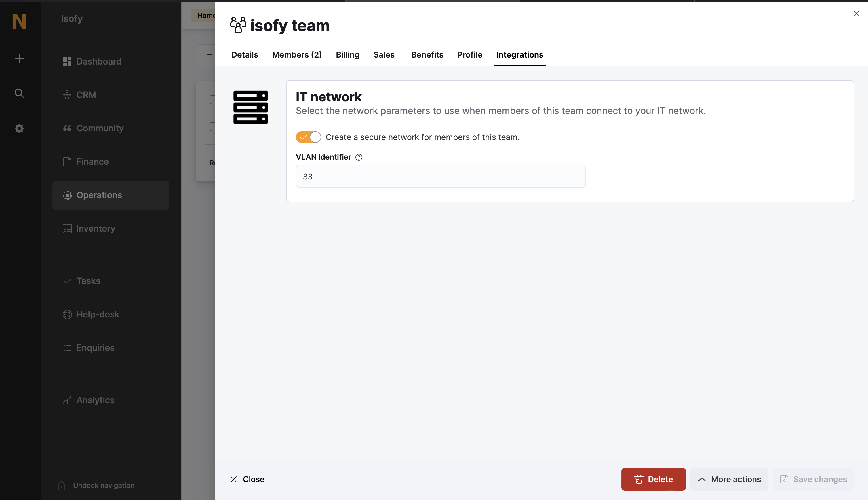Go to Help-desk in sidebar

tap(98, 314)
